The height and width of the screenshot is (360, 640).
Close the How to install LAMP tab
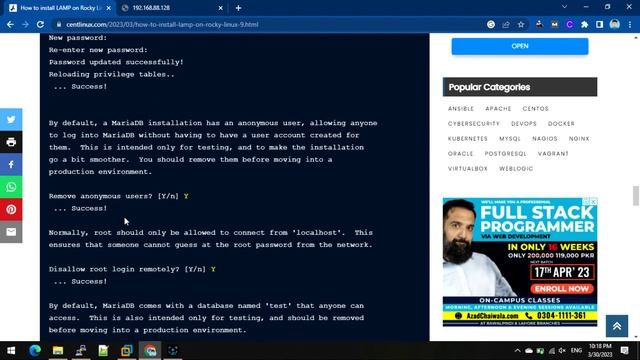[109, 8]
